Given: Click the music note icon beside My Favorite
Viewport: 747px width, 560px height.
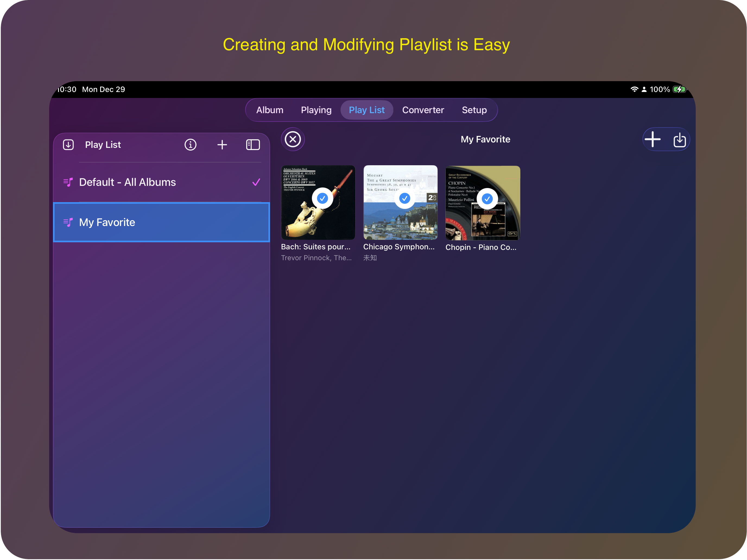Looking at the screenshot, I should [68, 222].
